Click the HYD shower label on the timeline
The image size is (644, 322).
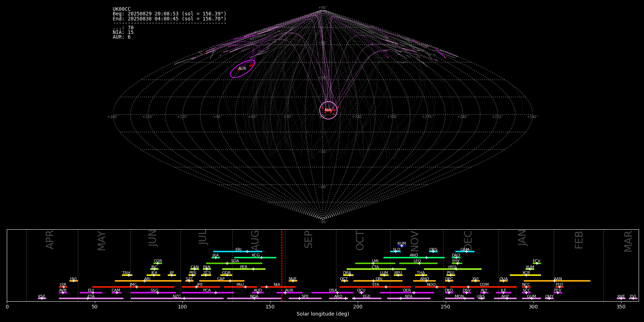coord(453,267)
